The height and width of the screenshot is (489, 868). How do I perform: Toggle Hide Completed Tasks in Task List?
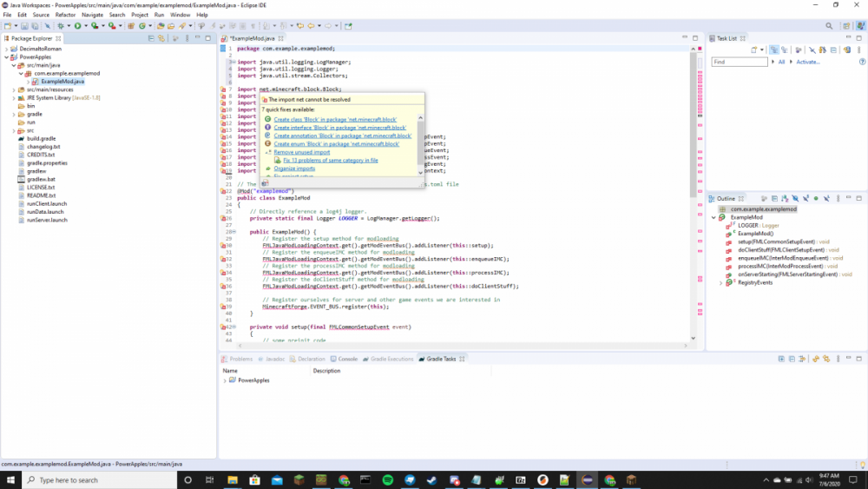tap(812, 50)
